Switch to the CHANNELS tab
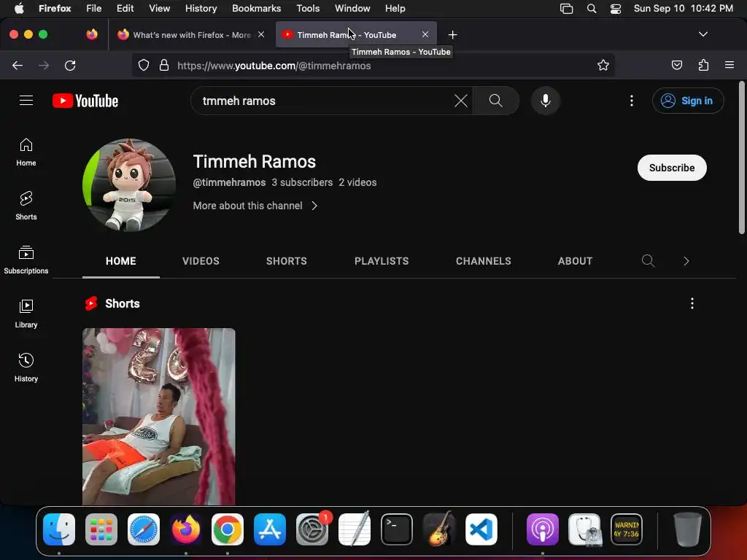 click(483, 261)
